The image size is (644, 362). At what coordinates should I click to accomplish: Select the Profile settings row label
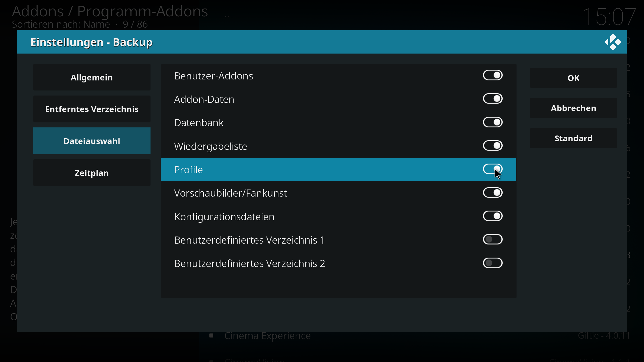click(188, 170)
